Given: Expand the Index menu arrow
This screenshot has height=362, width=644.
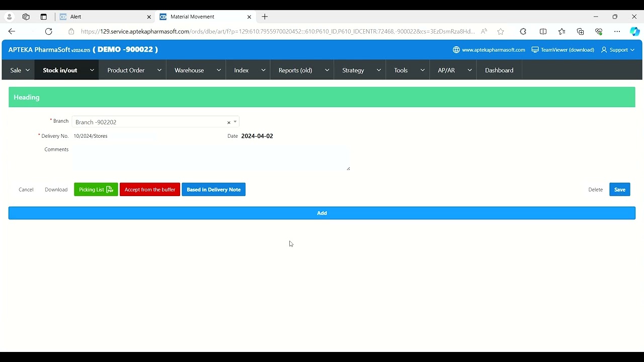Looking at the screenshot, I should point(263,70).
